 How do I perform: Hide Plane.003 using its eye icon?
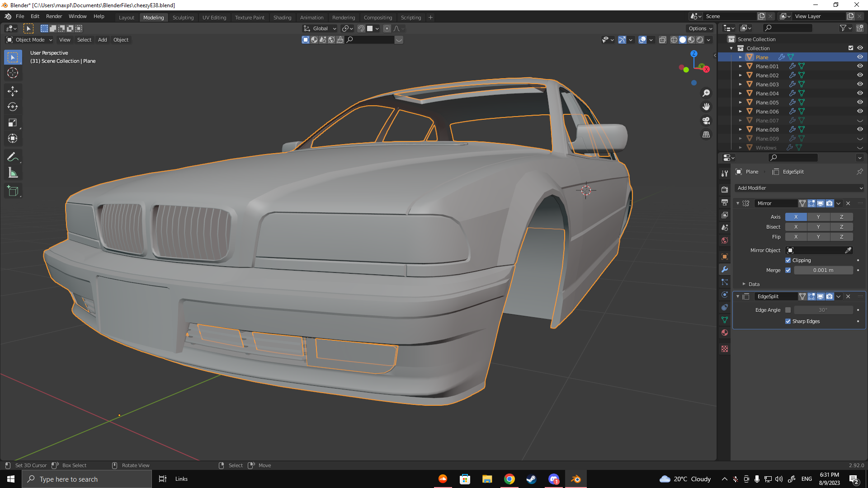[860, 84]
